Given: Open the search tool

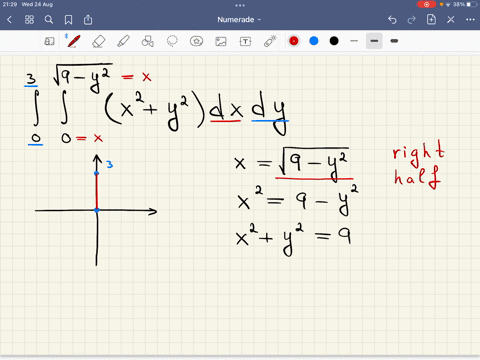Looking at the screenshot, I should click(49, 20).
